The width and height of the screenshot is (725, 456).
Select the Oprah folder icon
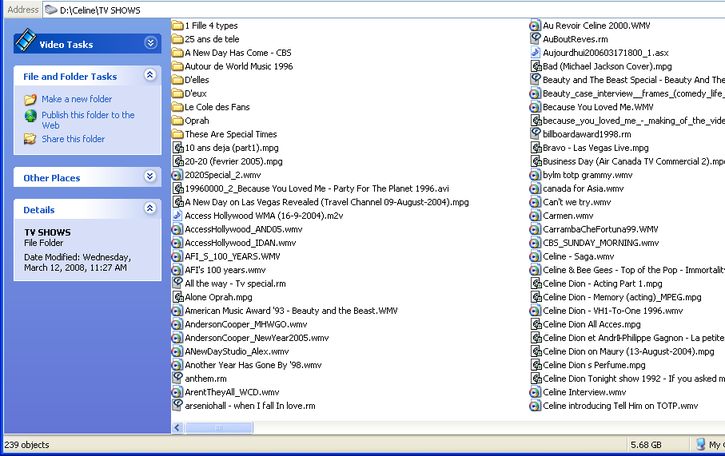[x=178, y=121]
